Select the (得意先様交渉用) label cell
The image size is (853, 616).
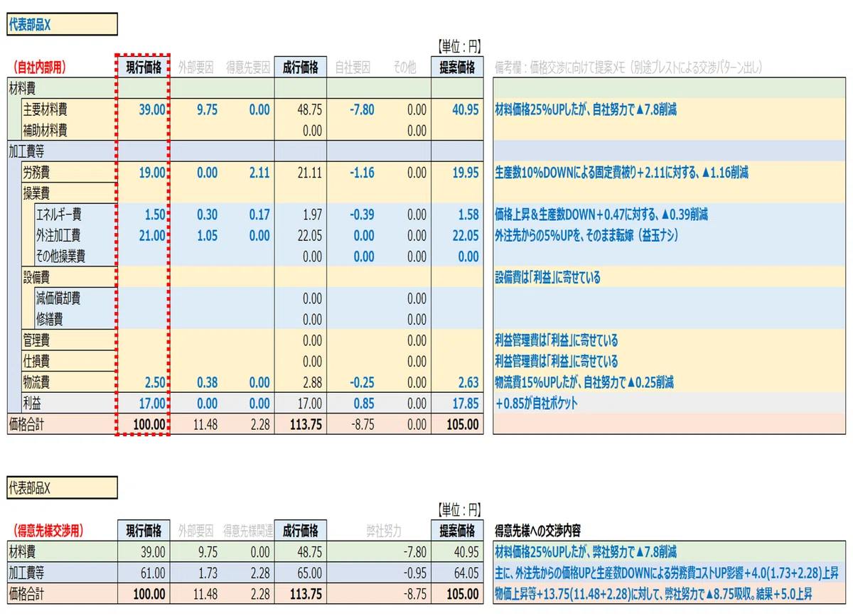(x=47, y=530)
